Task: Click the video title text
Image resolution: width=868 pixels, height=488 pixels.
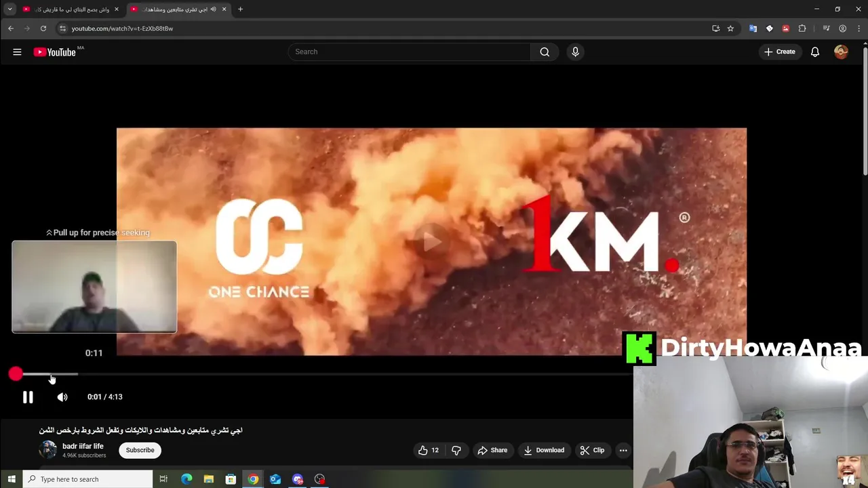Action: pos(140,430)
